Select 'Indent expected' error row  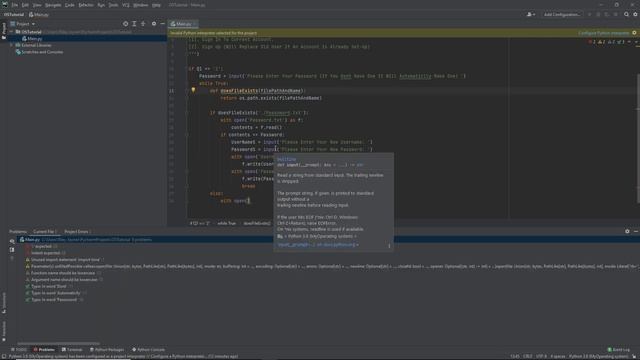(x=46, y=253)
